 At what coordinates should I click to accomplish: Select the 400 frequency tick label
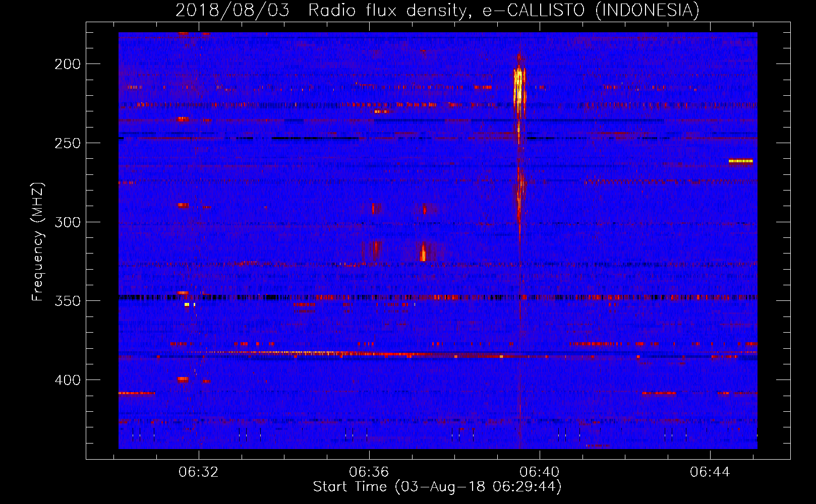tap(68, 380)
